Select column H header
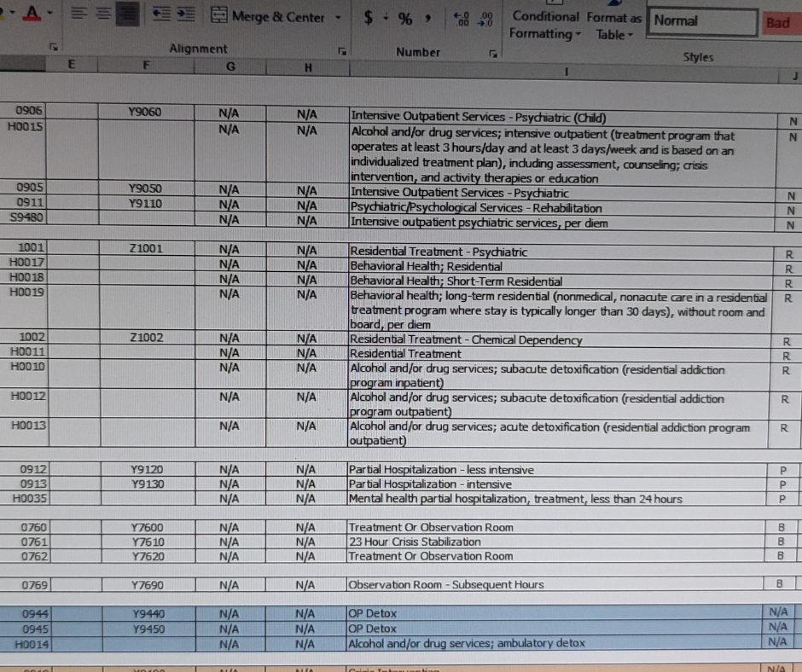 [308, 68]
